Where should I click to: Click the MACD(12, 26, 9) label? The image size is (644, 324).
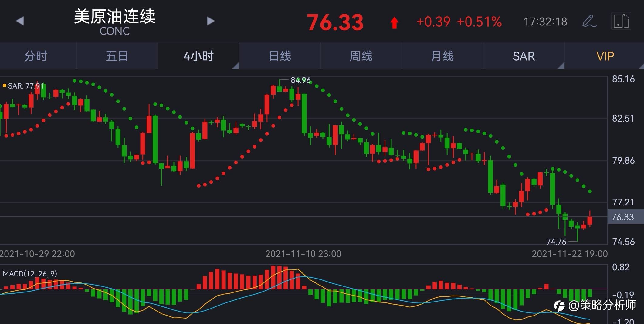(30, 274)
